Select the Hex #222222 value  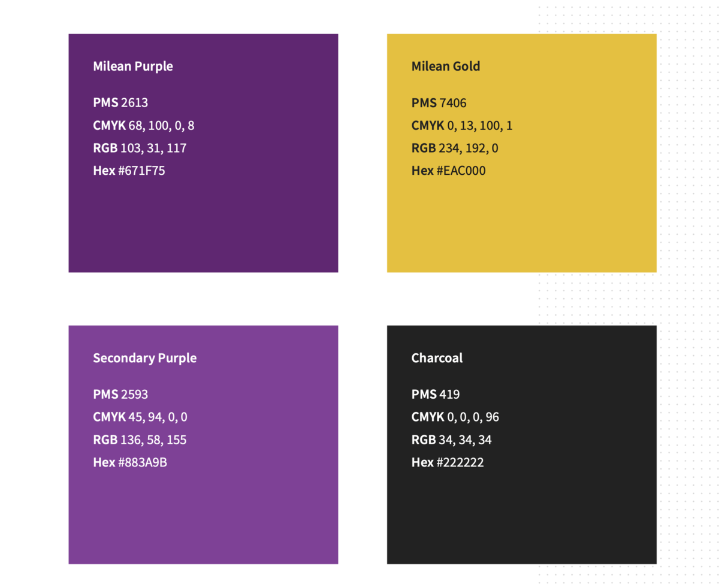coord(447,462)
